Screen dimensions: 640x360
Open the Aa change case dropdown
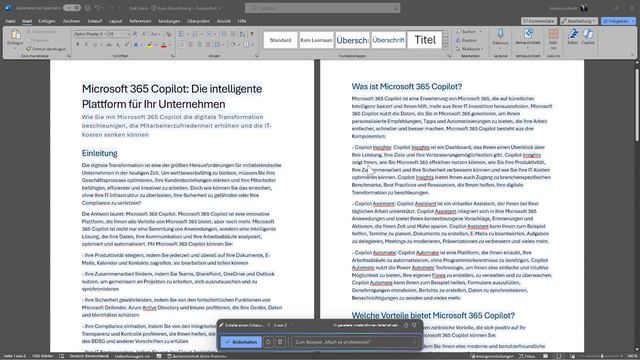[155, 34]
